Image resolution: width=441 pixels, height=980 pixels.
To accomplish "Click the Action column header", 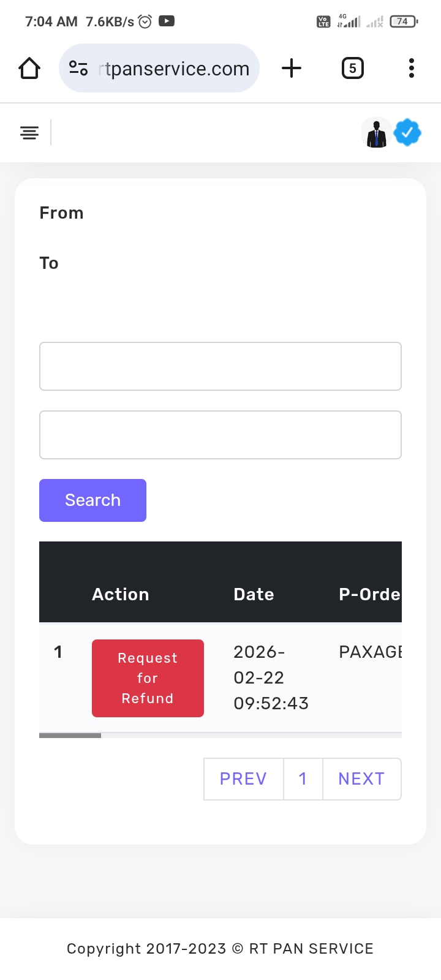I will coord(121,594).
